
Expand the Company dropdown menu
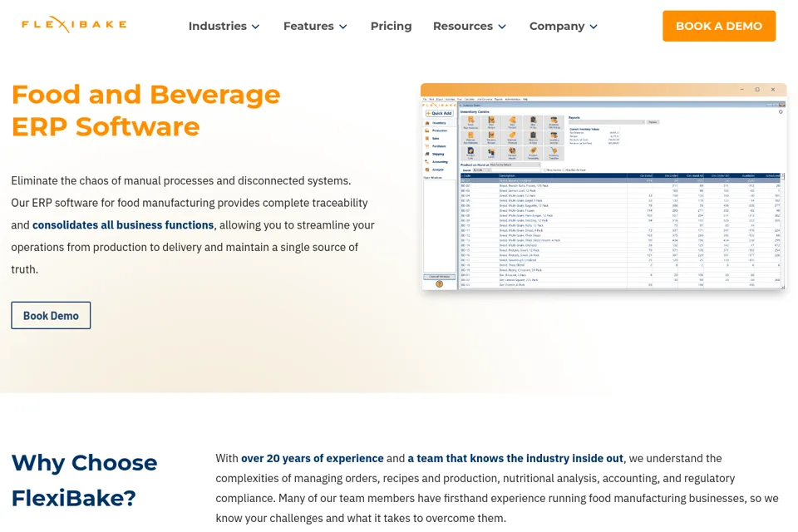click(563, 26)
